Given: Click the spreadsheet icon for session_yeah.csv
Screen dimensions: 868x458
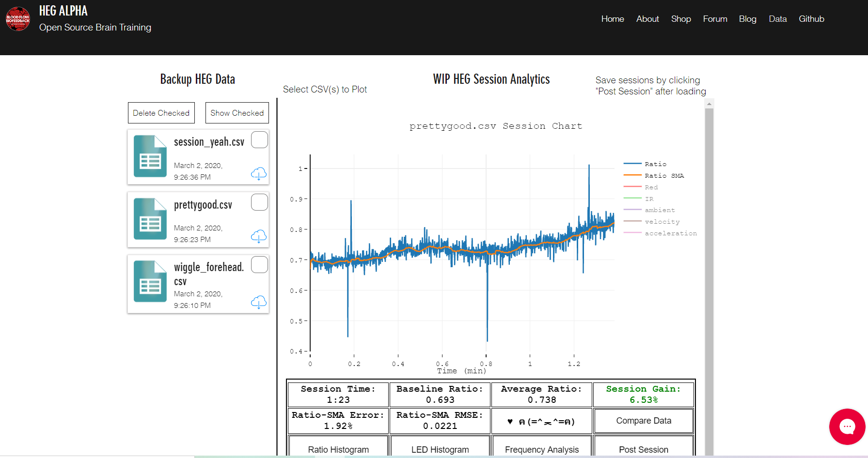Looking at the screenshot, I should (x=150, y=157).
